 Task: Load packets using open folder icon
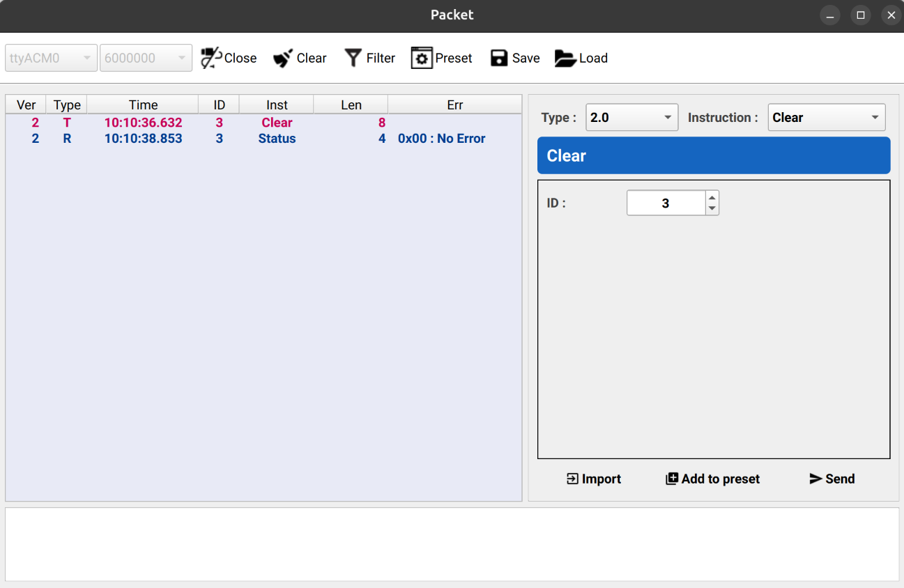click(565, 59)
